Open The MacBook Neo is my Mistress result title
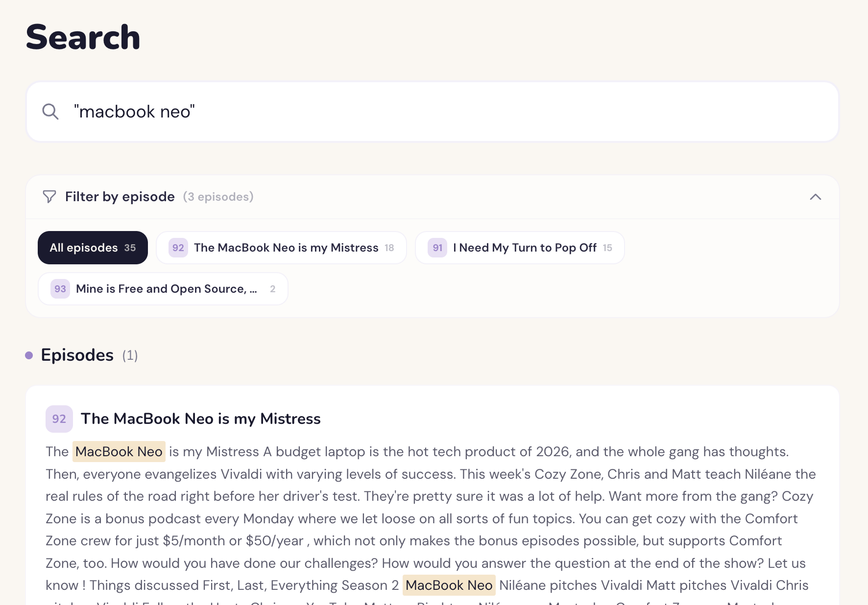Image resolution: width=868 pixels, height=605 pixels. click(x=201, y=419)
